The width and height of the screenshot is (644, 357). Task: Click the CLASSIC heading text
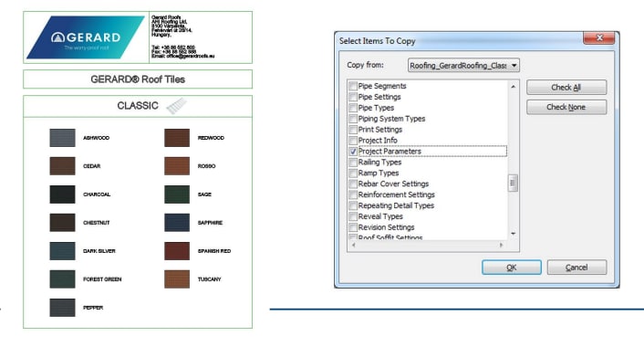[138, 106]
